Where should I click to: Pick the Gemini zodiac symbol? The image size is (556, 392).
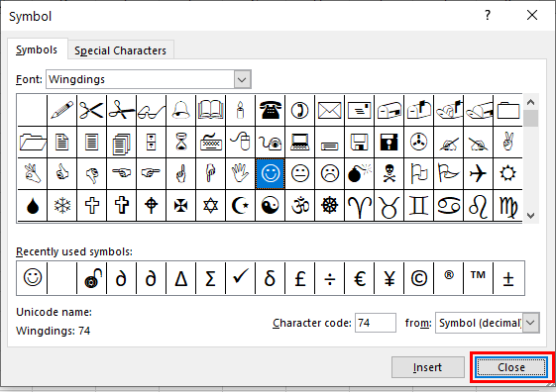(x=418, y=205)
